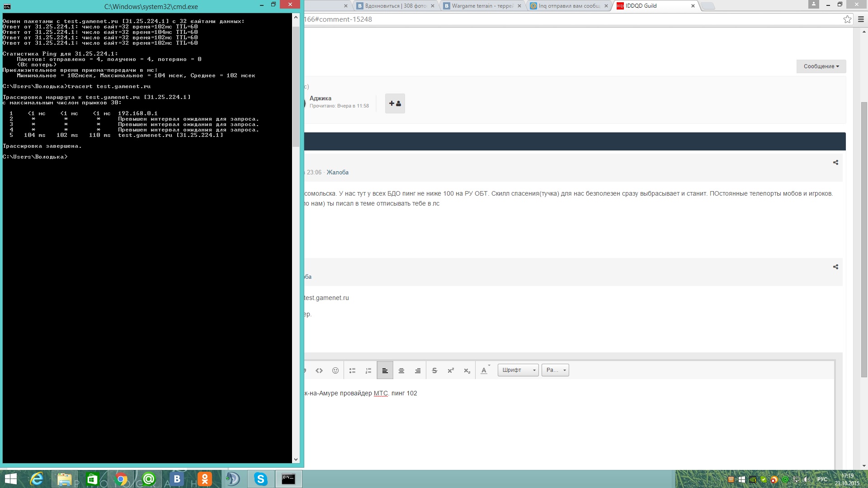Toggle left text alignment
This screenshot has width=868, height=488.
click(x=385, y=371)
